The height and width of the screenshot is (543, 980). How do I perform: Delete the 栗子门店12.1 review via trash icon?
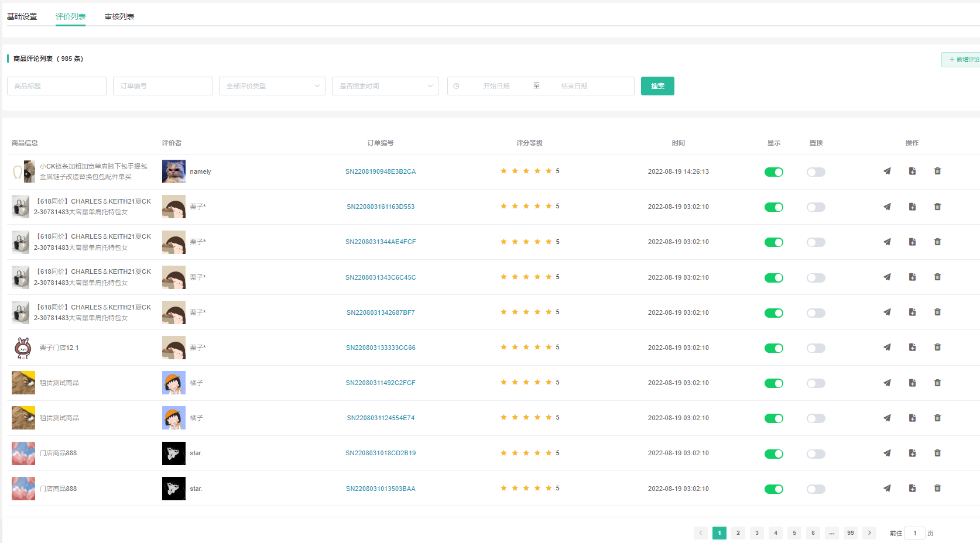point(937,348)
